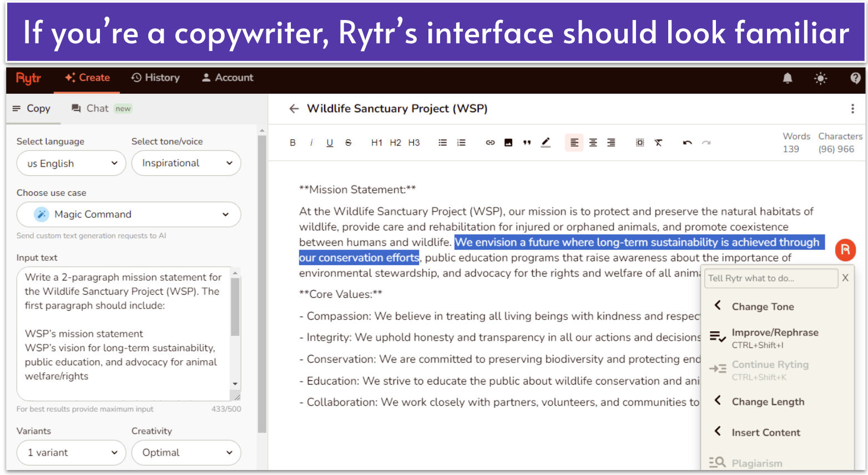Click the 'Collaboration' bullet line
The height and width of the screenshot is (475, 868).
[x=499, y=402]
